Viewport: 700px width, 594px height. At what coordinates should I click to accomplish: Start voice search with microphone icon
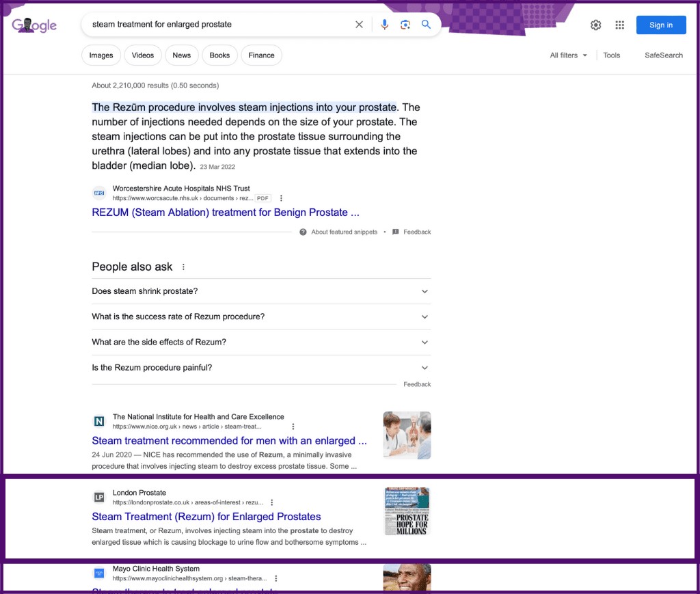(384, 25)
